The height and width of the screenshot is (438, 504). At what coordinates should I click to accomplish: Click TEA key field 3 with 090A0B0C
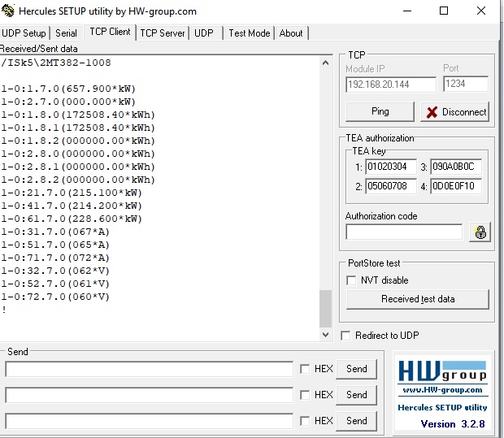[456, 167]
